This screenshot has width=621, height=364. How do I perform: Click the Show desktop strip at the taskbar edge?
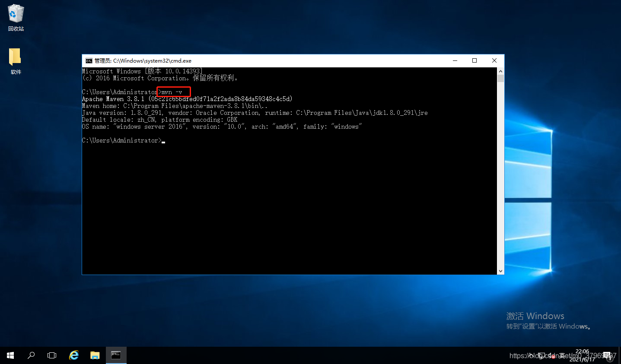click(x=619, y=355)
